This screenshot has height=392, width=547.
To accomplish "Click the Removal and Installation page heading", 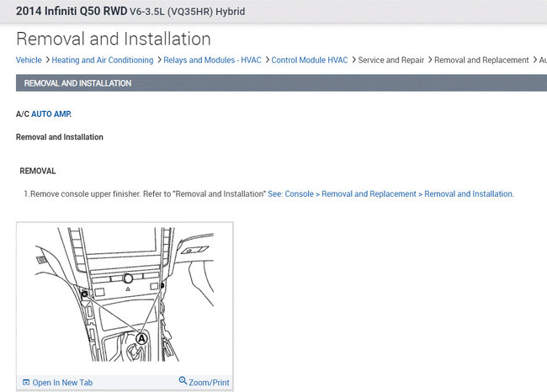I will (114, 39).
